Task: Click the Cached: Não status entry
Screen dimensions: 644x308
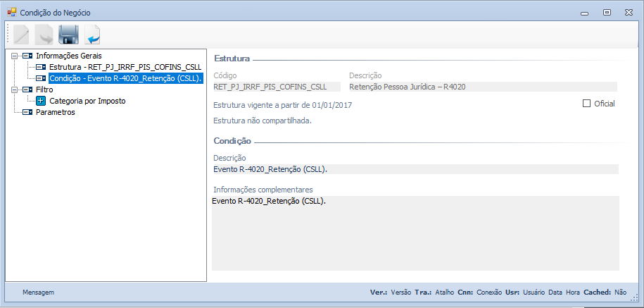Action: [605, 292]
